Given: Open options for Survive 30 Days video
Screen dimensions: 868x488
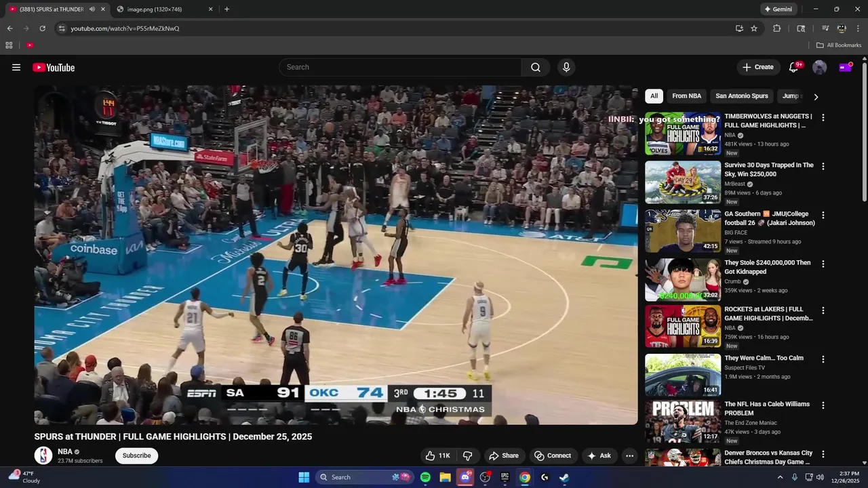Looking at the screenshot, I should coord(823,166).
